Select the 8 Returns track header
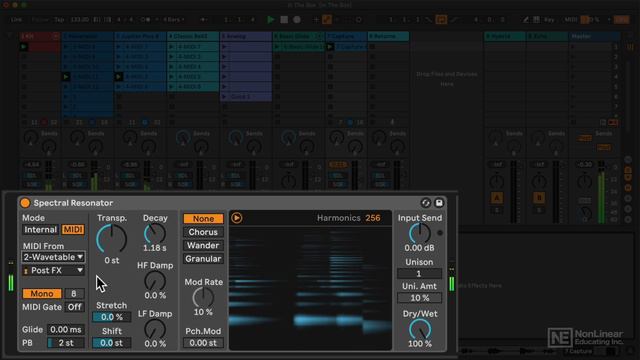Screen dimensions: 640x360 tap(388, 36)
